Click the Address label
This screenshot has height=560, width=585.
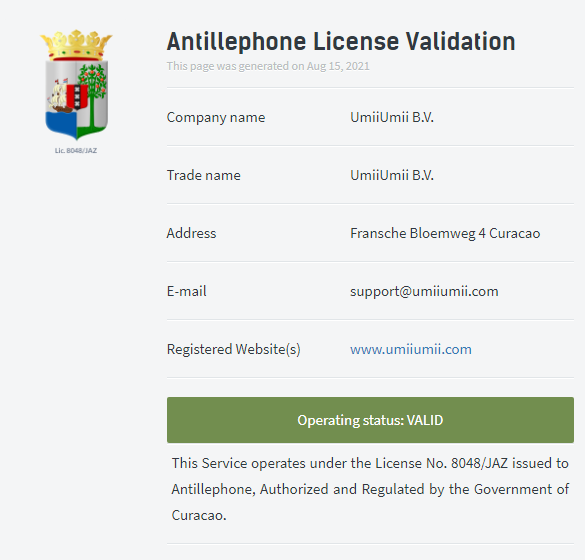191,233
